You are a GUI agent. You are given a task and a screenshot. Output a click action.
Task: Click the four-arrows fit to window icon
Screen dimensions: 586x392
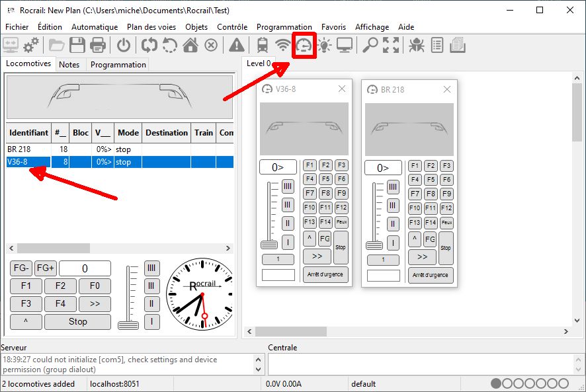coord(391,45)
